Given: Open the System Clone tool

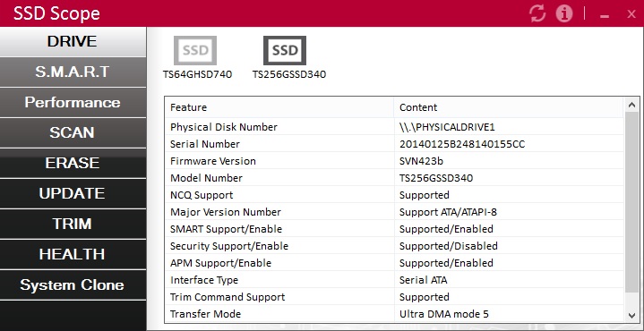Looking at the screenshot, I should click(73, 285).
